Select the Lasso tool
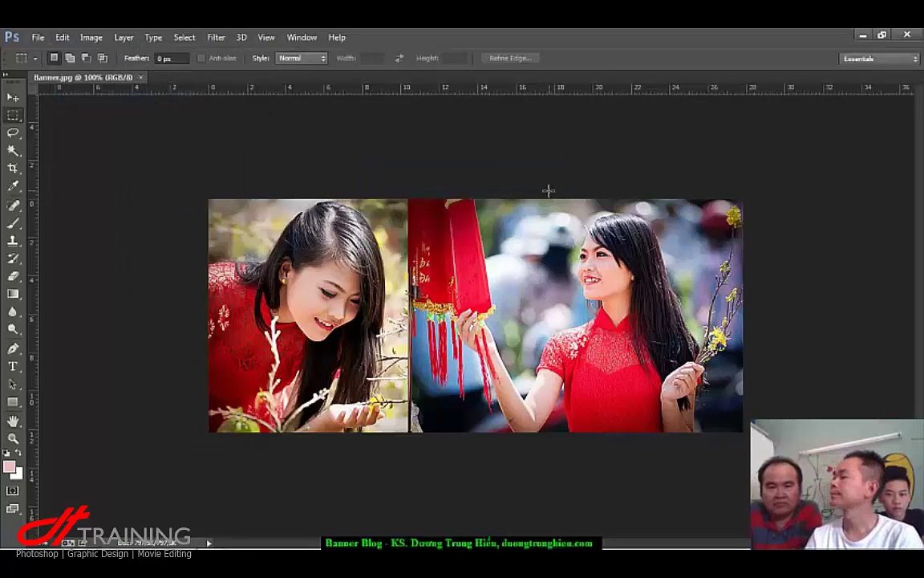The image size is (924, 578). [x=13, y=132]
